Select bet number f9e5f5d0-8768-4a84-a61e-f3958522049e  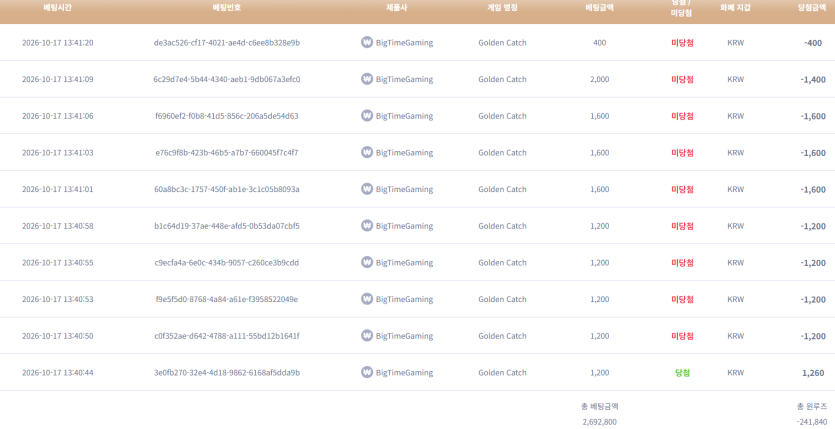click(227, 299)
